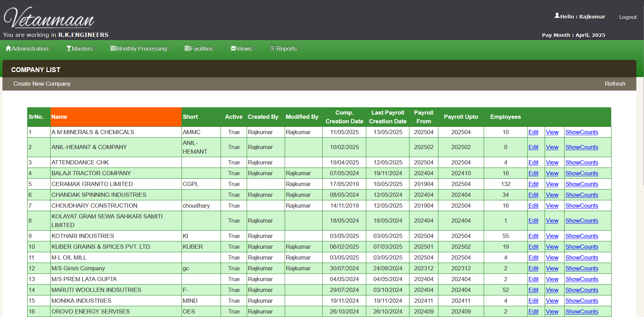
Task: Open the Monthly Processing menu
Action: pos(141,48)
